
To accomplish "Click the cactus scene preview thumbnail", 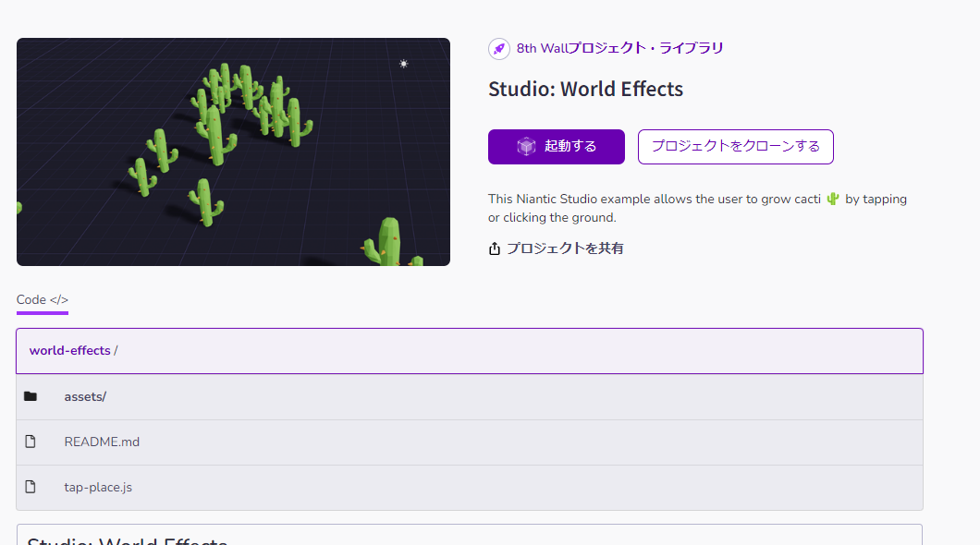I will point(233,151).
